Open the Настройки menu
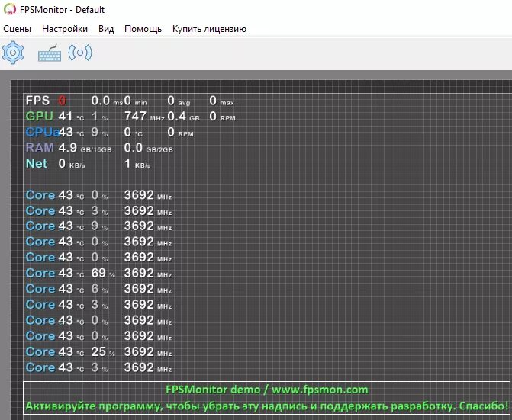This screenshot has width=512, height=420. pos(65,29)
